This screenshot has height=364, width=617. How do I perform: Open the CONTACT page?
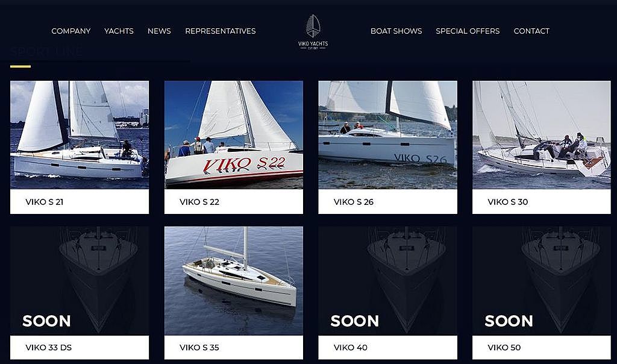531,31
